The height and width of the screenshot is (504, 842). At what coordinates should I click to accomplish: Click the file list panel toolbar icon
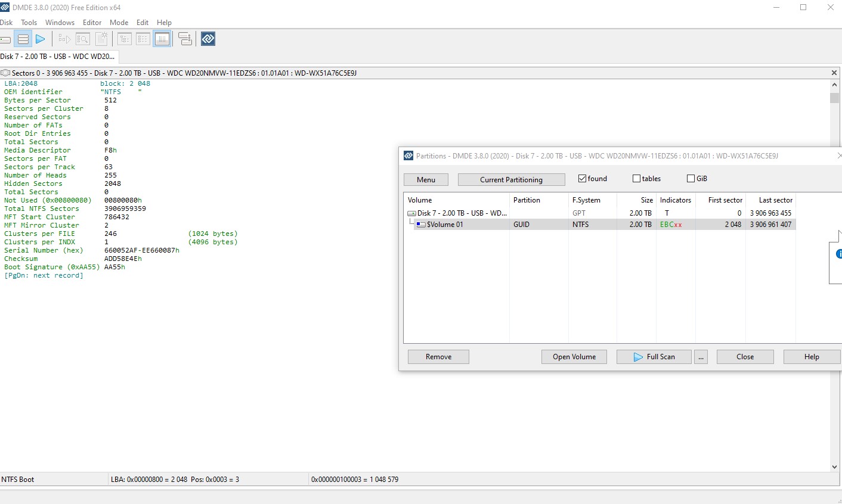(x=143, y=39)
